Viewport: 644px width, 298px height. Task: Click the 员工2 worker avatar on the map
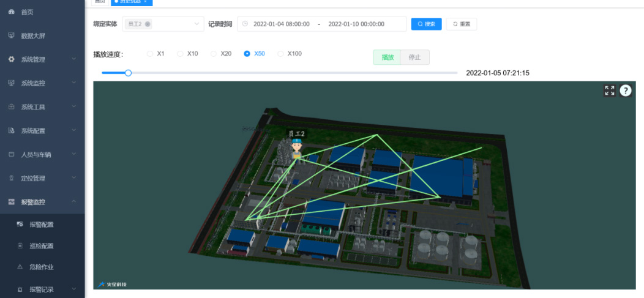tap(297, 148)
